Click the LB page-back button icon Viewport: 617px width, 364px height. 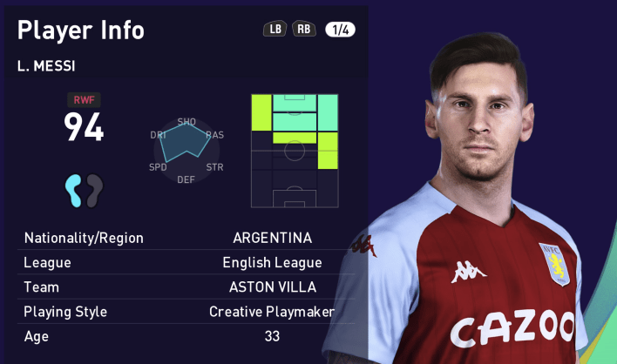(275, 29)
